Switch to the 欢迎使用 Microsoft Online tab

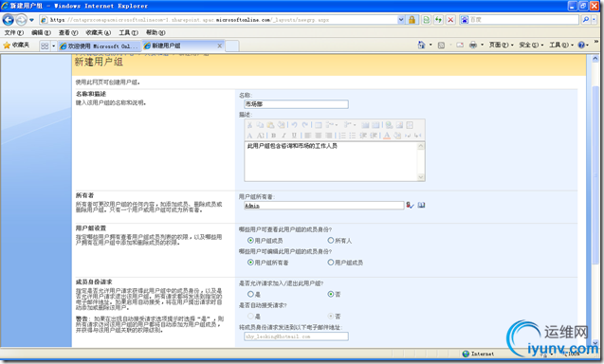point(100,46)
